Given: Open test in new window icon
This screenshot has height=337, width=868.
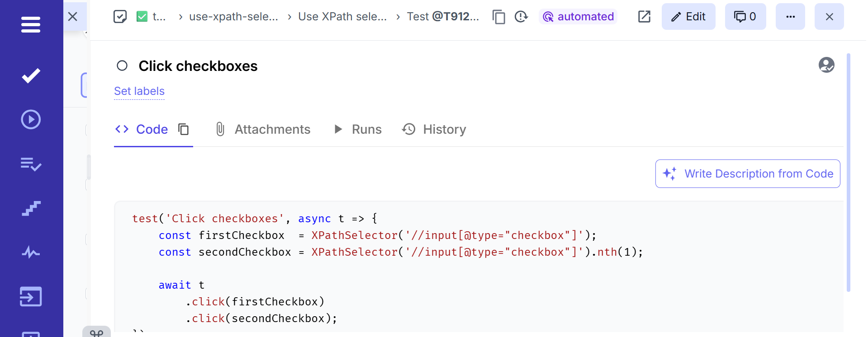Looking at the screenshot, I should click(644, 17).
